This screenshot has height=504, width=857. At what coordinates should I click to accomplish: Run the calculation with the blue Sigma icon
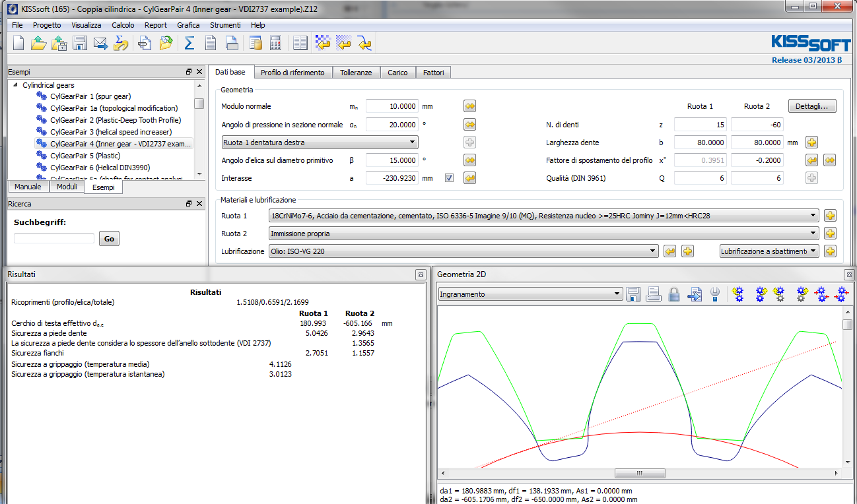[x=189, y=44]
